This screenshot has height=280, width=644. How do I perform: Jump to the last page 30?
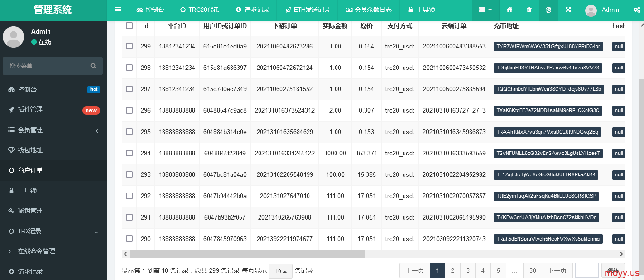click(533, 270)
